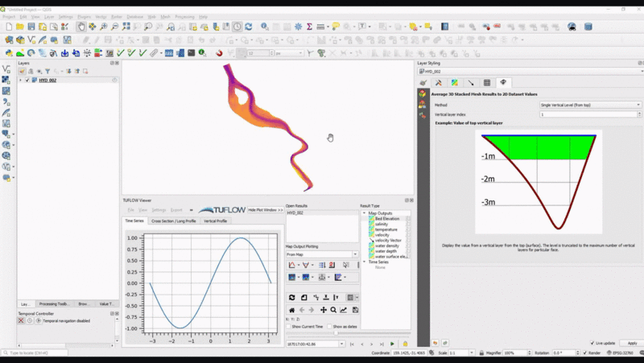Expand the HYD_002 layer tree item

[21, 80]
